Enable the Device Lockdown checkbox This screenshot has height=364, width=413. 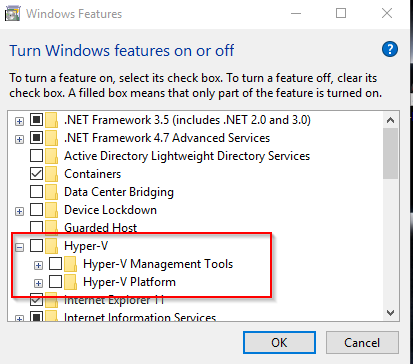coord(36,209)
